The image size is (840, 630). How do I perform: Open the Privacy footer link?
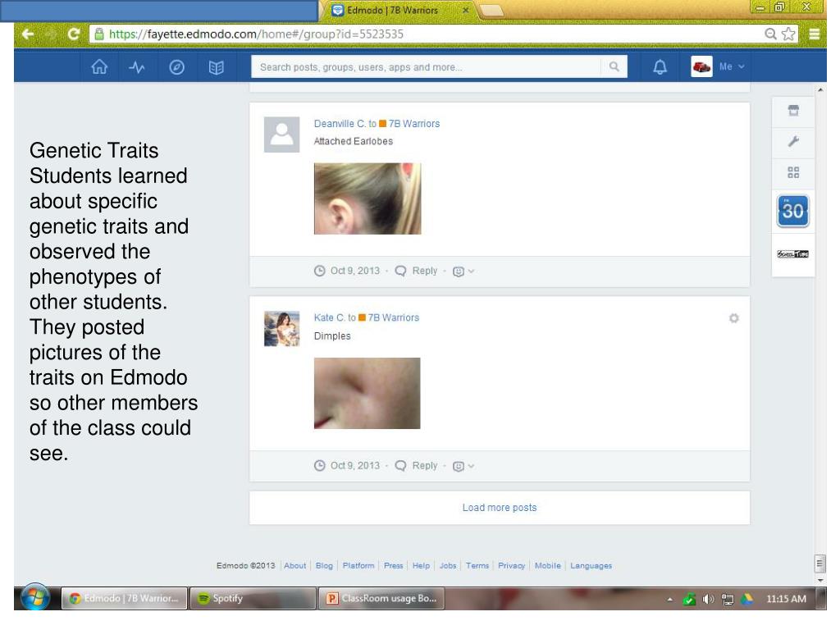pyautogui.click(x=512, y=566)
